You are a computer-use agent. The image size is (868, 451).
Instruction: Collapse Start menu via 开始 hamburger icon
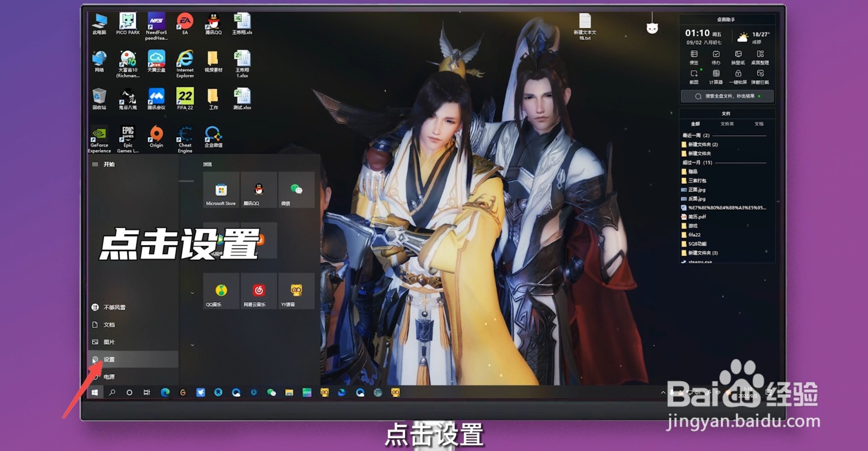(x=95, y=164)
